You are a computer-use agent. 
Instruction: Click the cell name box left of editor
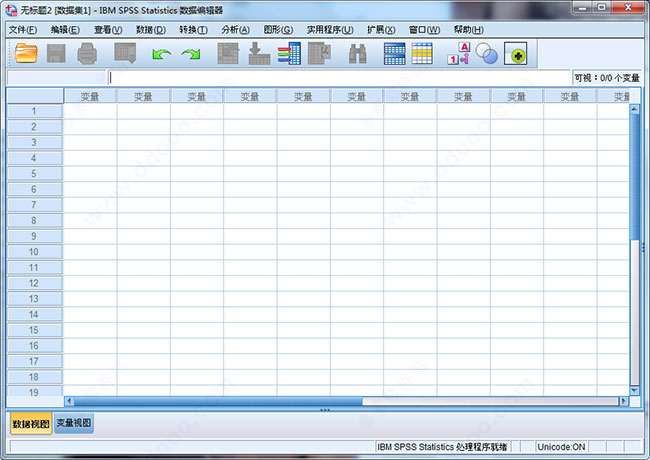click(x=57, y=77)
